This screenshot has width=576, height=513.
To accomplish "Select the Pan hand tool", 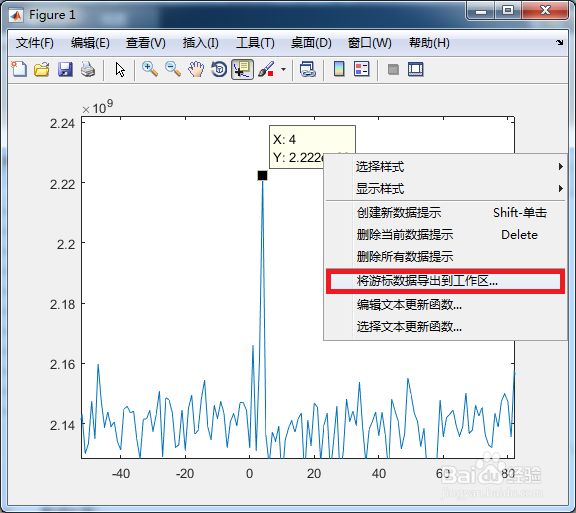I will coord(196,69).
